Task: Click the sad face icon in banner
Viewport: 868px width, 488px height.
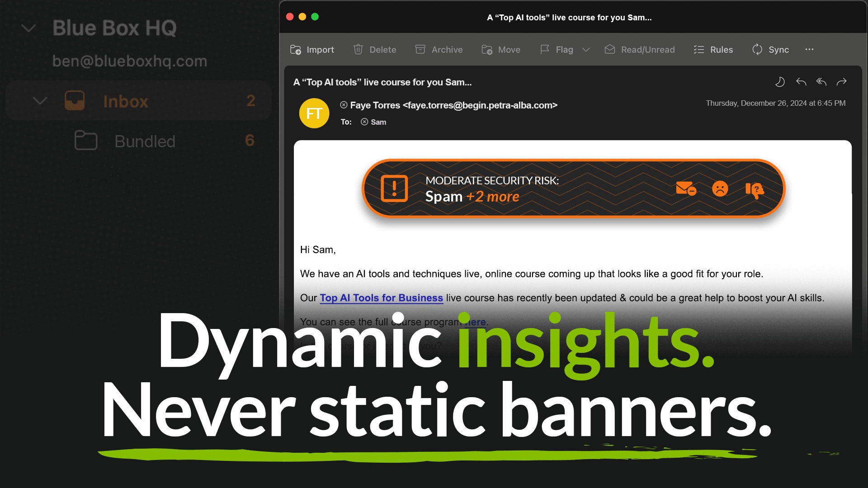Action: click(x=720, y=188)
